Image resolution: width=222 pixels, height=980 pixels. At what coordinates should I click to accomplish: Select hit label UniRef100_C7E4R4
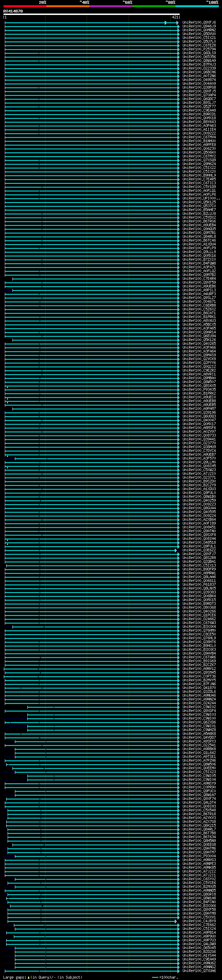point(199,278)
